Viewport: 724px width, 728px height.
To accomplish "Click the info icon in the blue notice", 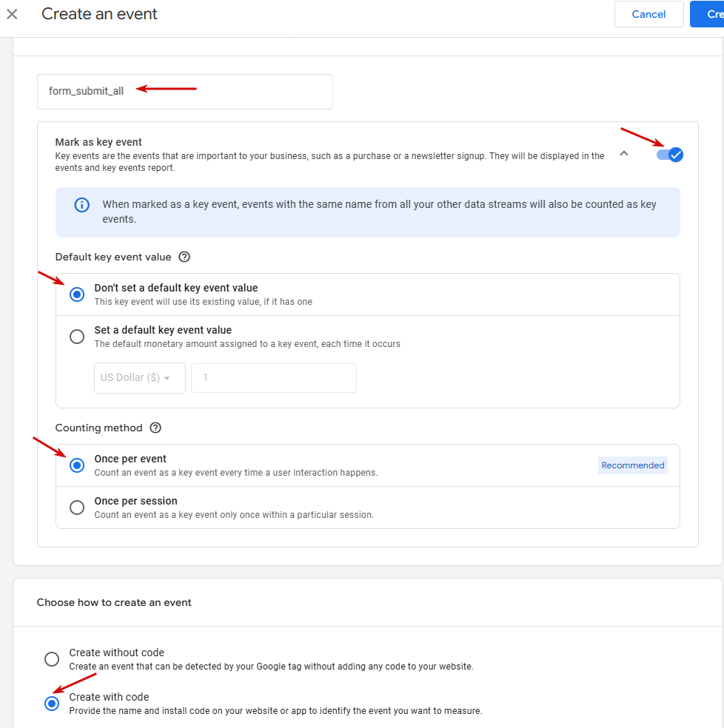I will pyautogui.click(x=82, y=205).
